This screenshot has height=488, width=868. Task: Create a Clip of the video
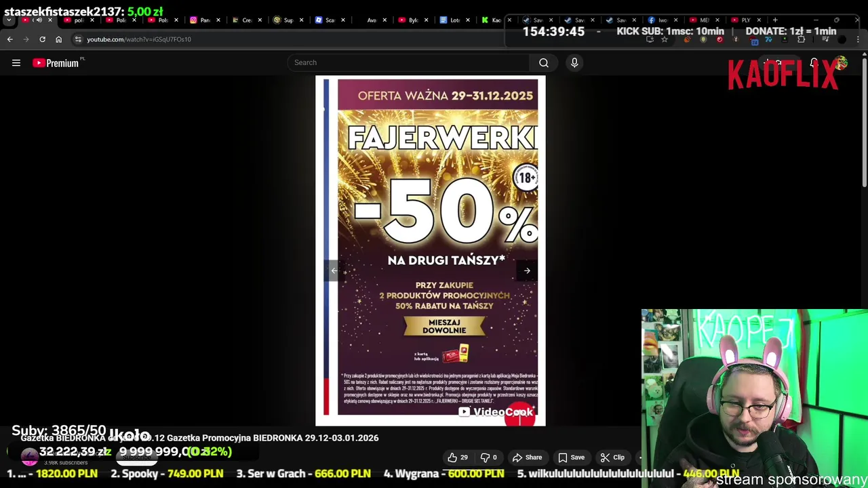tap(612, 457)
